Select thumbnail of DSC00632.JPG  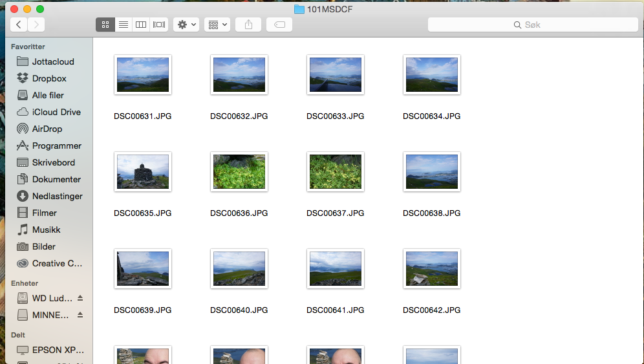point(239,75)
